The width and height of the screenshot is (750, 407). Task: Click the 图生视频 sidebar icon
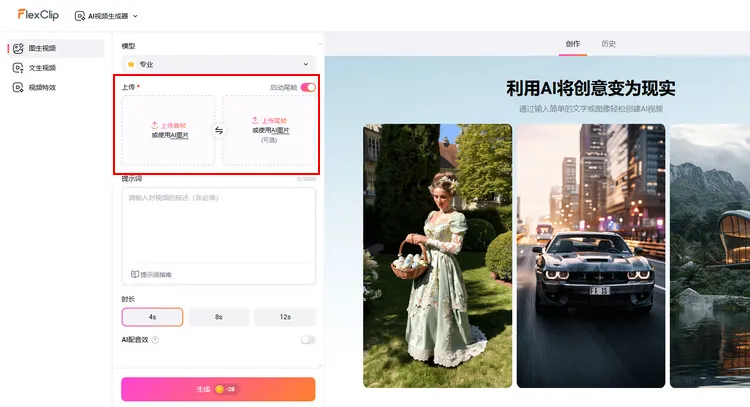point(18,48)
